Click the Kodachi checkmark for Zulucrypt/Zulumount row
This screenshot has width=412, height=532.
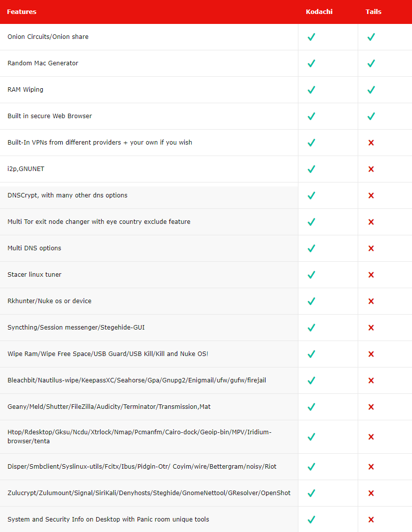coord(311,493)
